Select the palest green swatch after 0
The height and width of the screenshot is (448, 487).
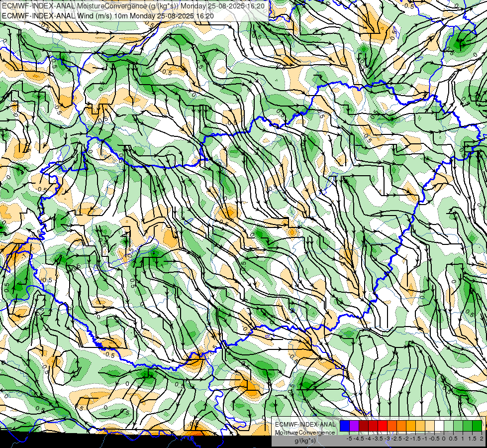pos(449,426)
